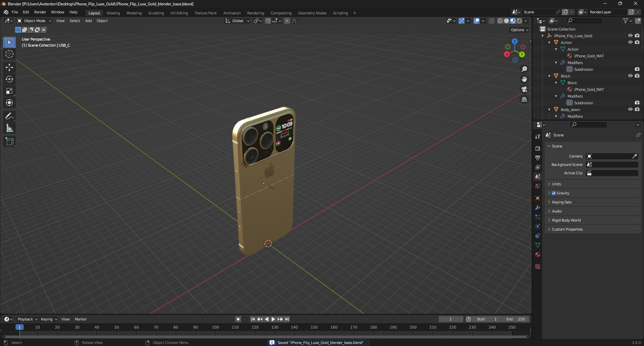Open the Output properties tab
644x346 pixels.
click(538, 158)
